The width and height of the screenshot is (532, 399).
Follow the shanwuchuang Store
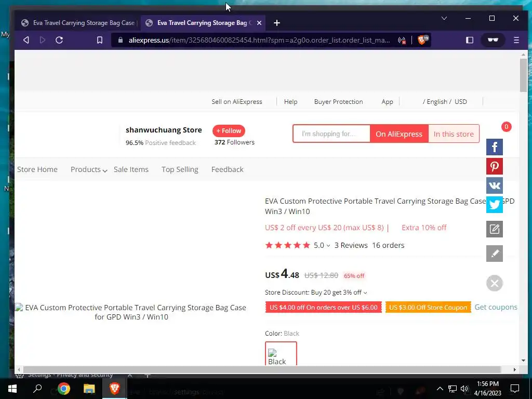coord(229,130)
